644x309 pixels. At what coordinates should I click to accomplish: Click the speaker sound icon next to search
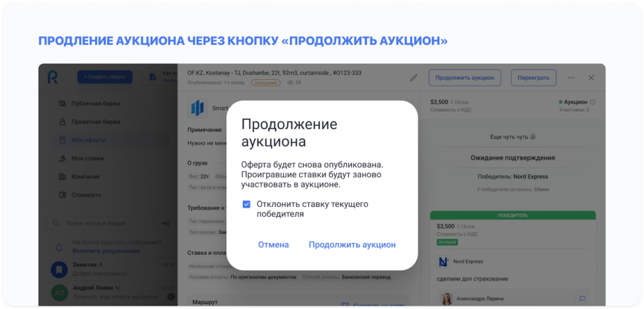tap(166, 223)
